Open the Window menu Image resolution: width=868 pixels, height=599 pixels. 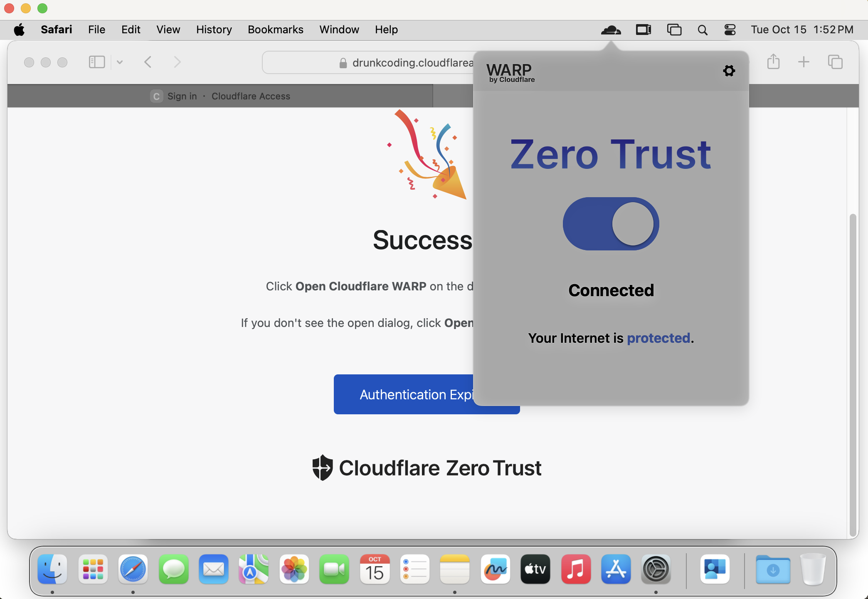339,30
